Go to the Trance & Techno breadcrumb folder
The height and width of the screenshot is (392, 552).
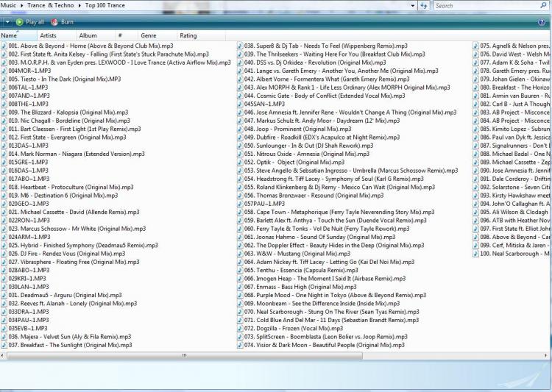(50, 5)
